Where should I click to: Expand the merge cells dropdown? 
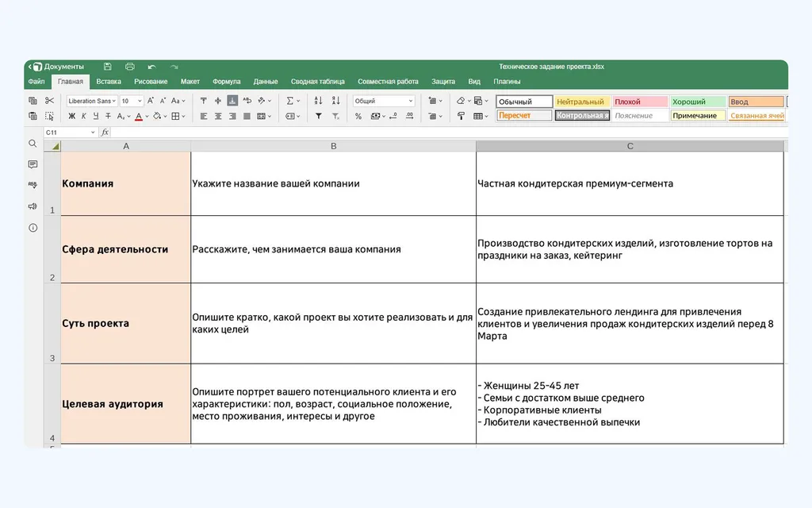[270, 116]
